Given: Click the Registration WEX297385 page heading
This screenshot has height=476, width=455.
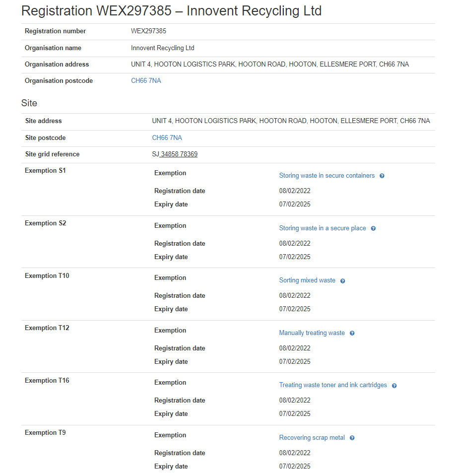Looking at the screenshot, I should [x=171, y=11].
